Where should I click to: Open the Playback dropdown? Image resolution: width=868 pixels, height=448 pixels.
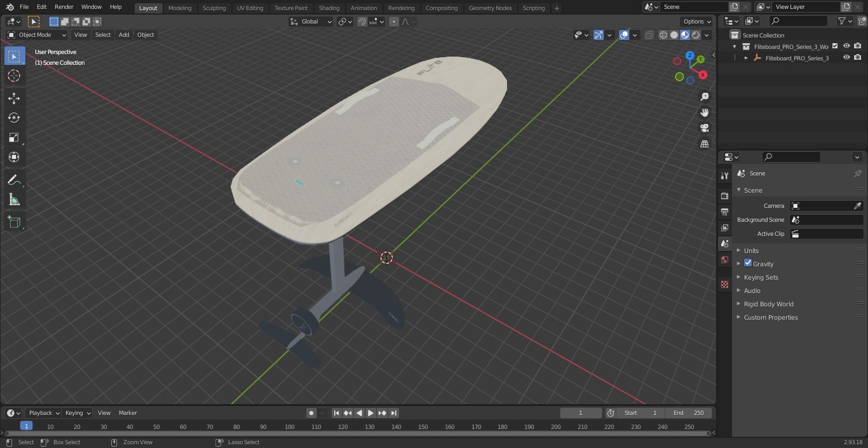44,413
